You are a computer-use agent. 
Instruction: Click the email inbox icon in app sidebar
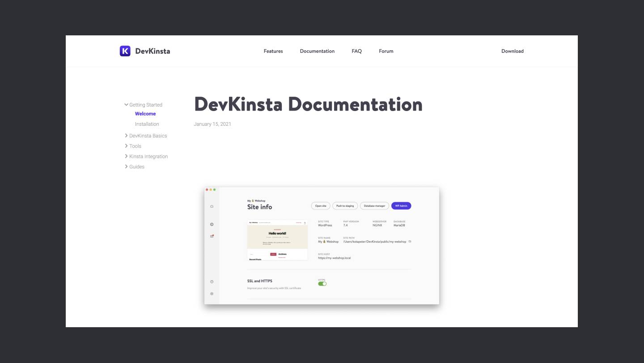pos(212,236)
